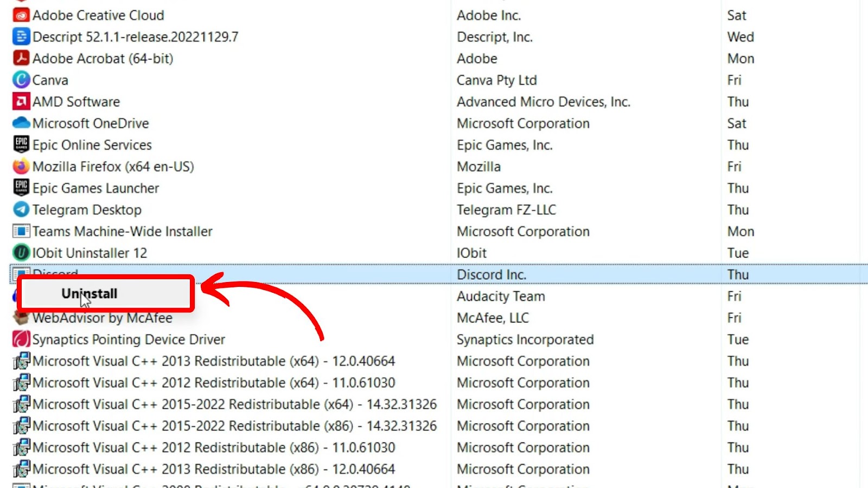Click the Audacity Team publisher cell

tap(500, 297)
